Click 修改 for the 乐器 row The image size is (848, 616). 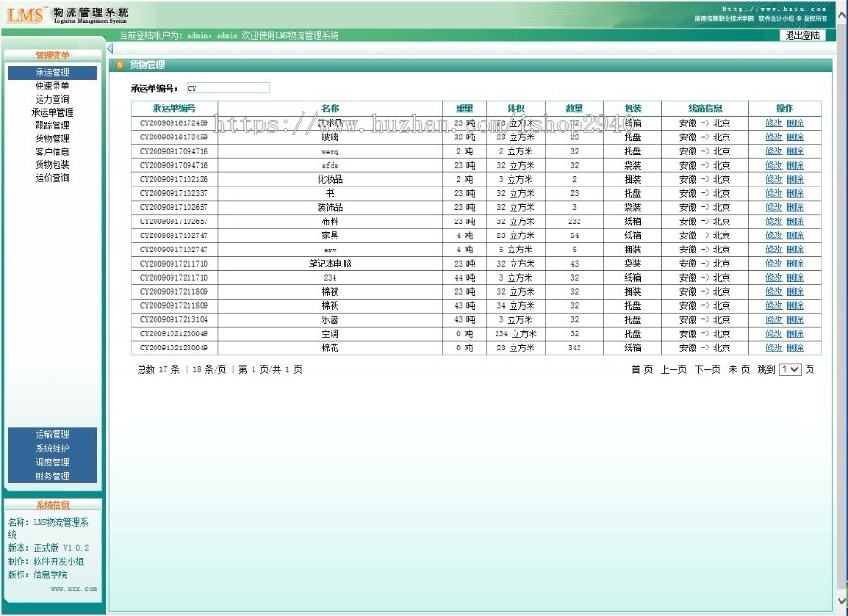pos(774,320)
